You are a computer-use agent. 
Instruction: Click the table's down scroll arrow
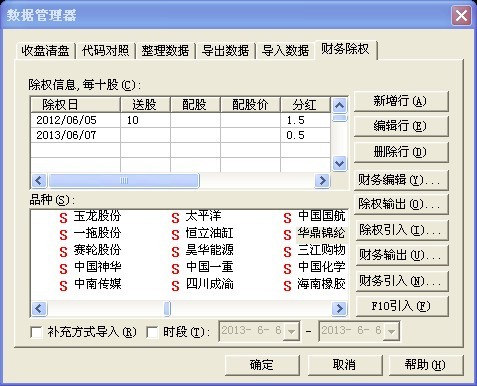point(339,164)
